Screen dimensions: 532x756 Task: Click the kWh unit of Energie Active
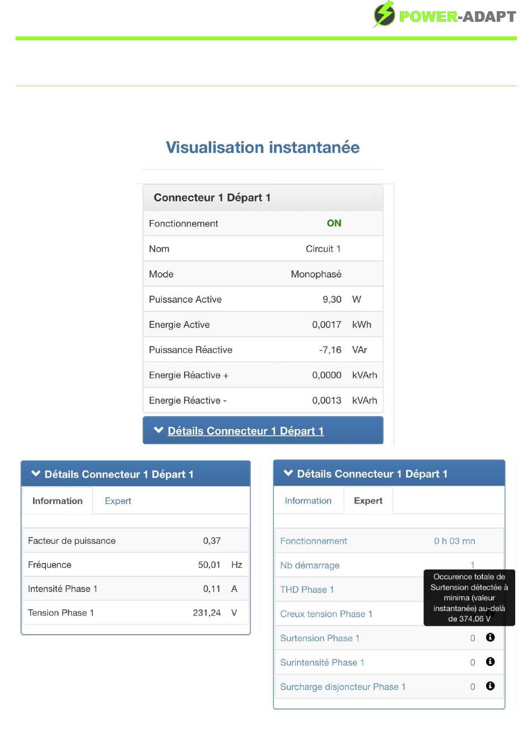coord(362,324)
